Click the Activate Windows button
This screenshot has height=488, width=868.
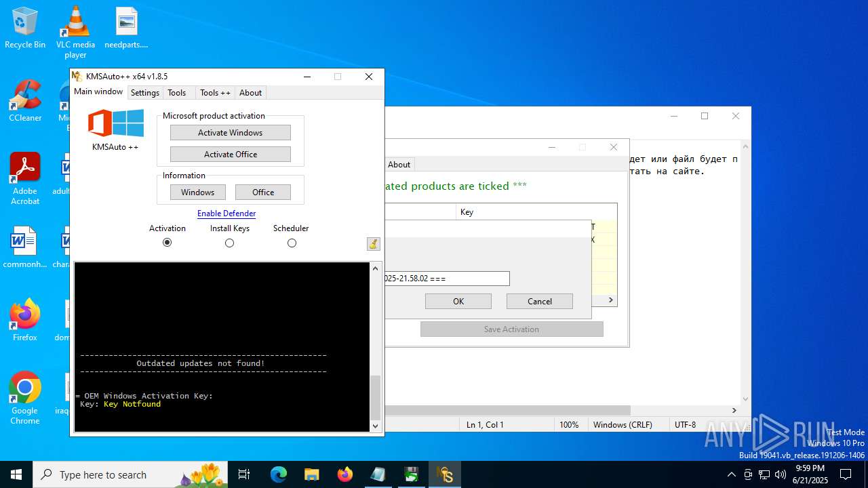(231, 133)
